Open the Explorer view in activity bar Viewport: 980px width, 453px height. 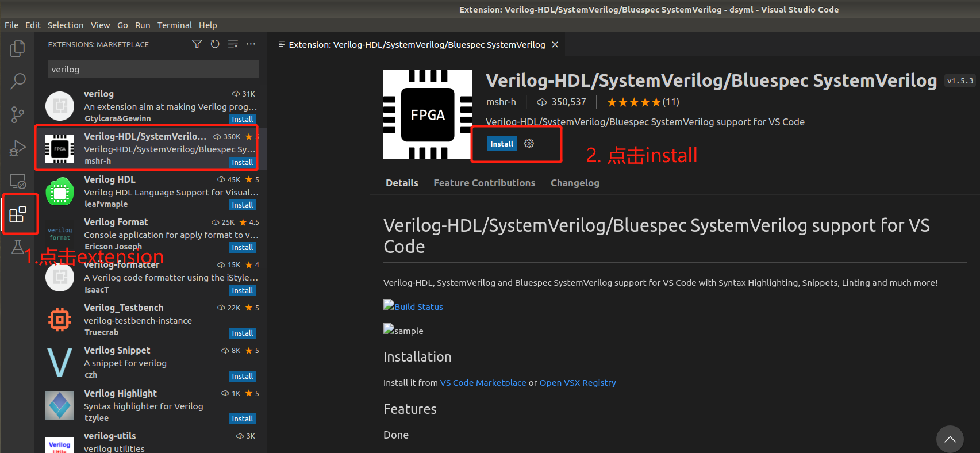(18, 49)
